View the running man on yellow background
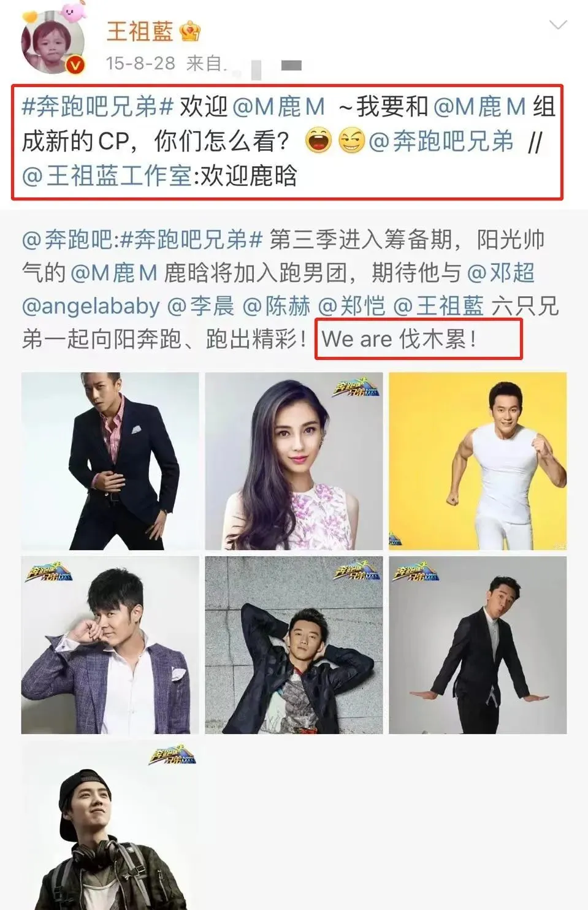Image resolution: width=588 pixels, height=910 pixels. [478, 461]
